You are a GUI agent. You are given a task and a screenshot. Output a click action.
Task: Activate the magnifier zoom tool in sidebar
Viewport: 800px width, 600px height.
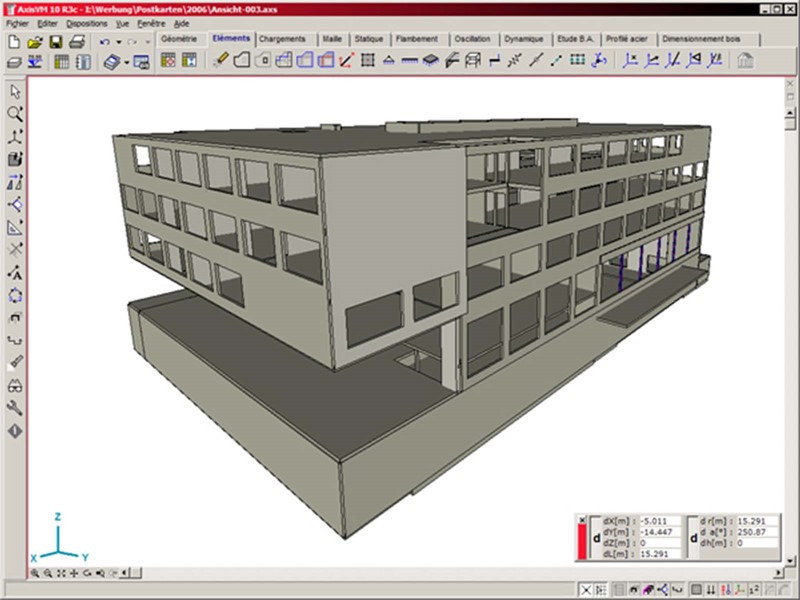click(x=15, y=114)
